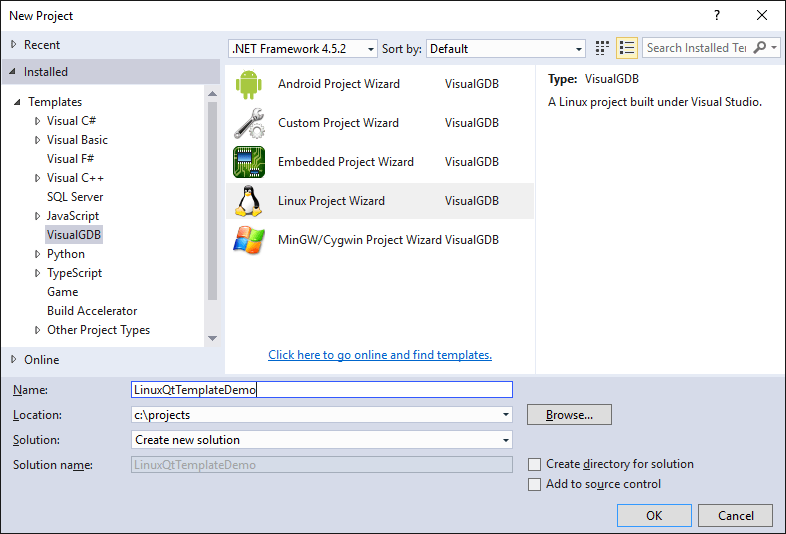The height and width of the screenshot is (534, 786).
Task: Expand the Visual C++ node arrow
Action: [x=38, y=178]
